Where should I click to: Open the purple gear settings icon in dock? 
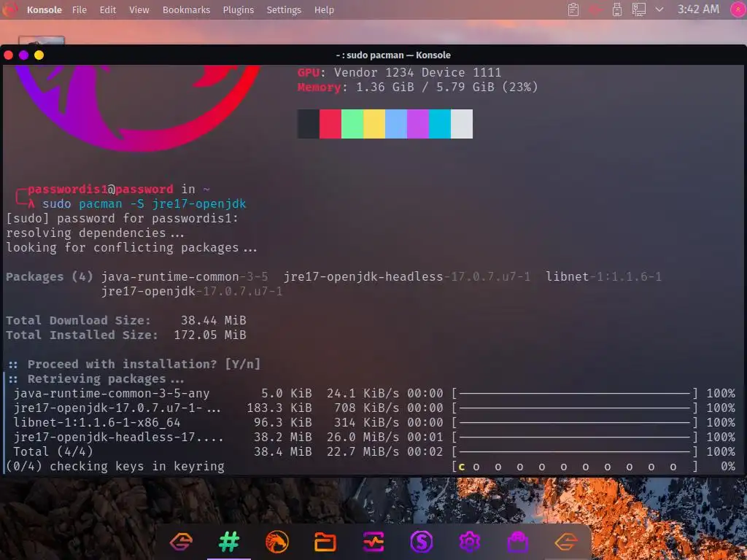(x=469, y=542)
